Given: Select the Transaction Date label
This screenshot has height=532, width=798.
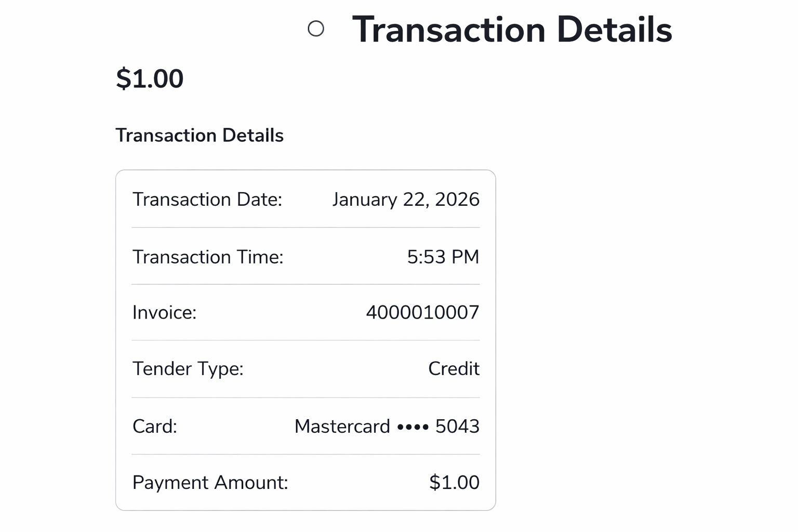Looking at the screenshot, I should pos(207,199).
